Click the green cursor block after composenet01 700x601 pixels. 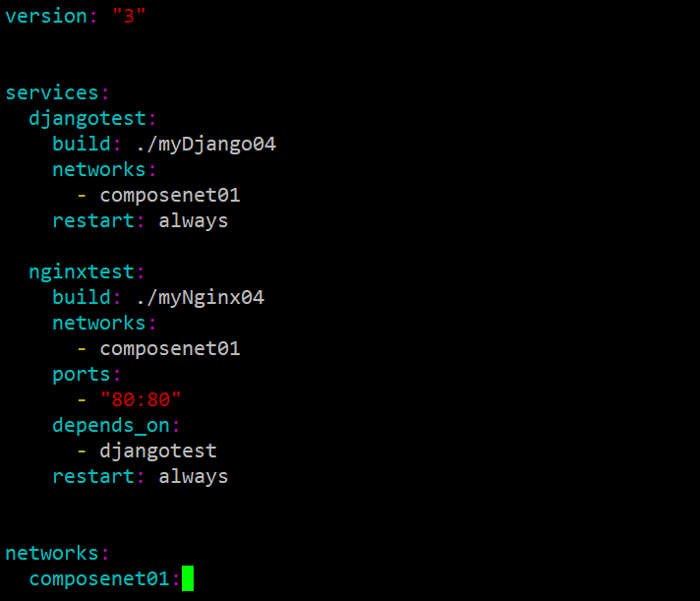click(188, 578)
